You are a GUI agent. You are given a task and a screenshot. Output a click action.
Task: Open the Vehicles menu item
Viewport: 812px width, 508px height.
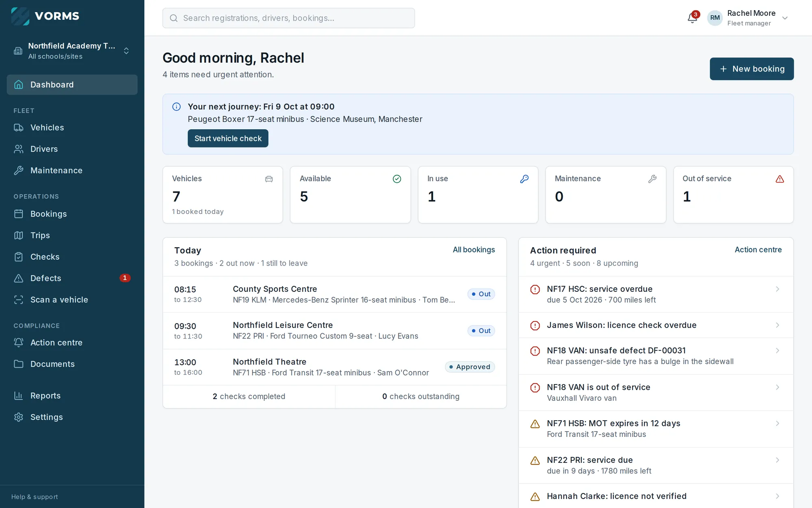point(72,128)
